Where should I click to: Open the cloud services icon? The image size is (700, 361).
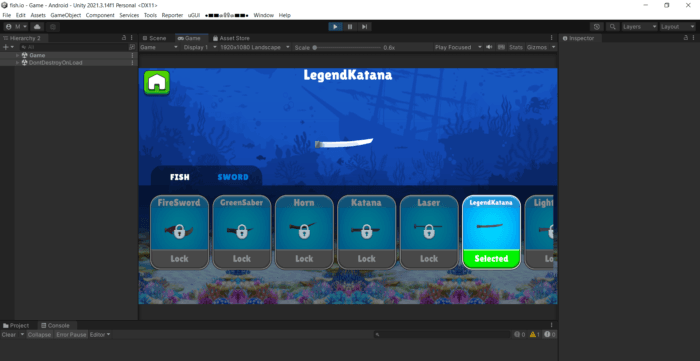37,27
